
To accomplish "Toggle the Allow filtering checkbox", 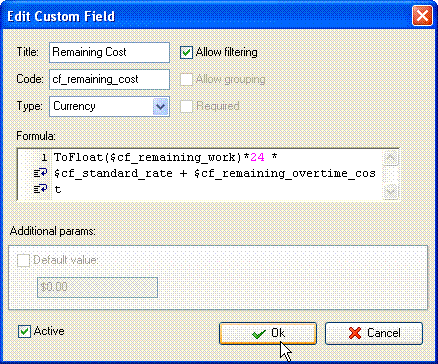I will (186, 53).
